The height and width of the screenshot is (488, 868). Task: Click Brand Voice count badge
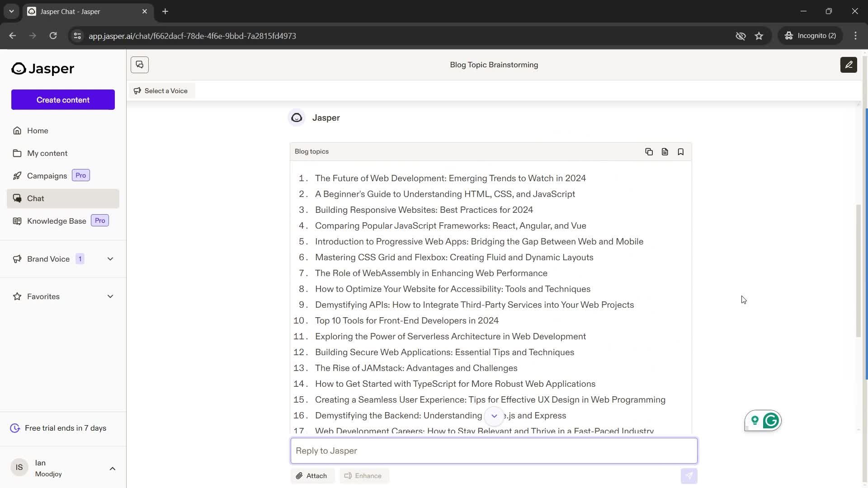coord(80,258)
